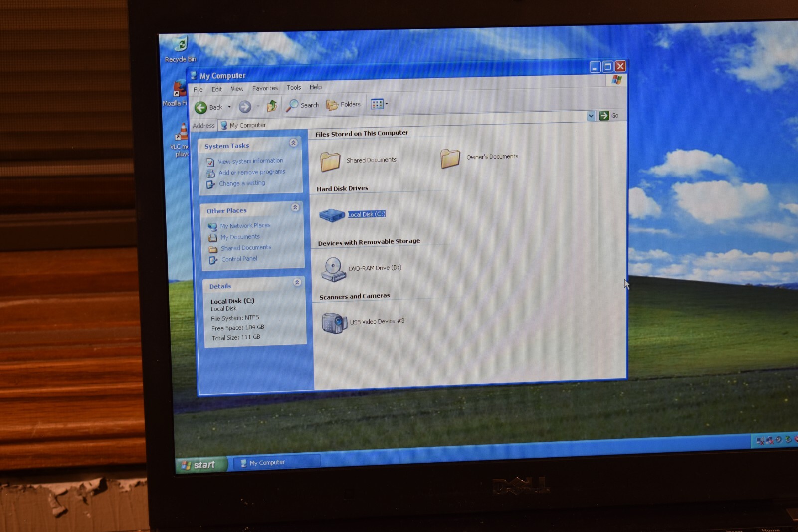Click the green Back arrow button

(x=200, y=107)
